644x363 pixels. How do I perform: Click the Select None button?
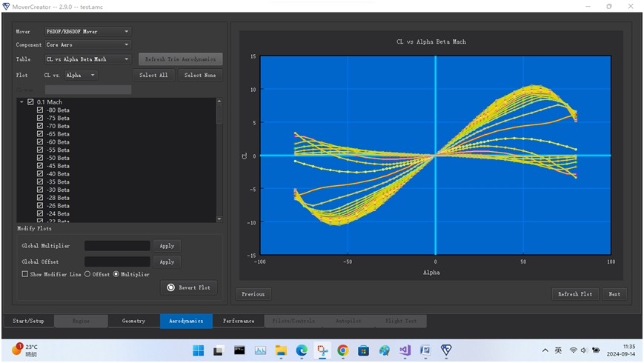pos(200,75)
